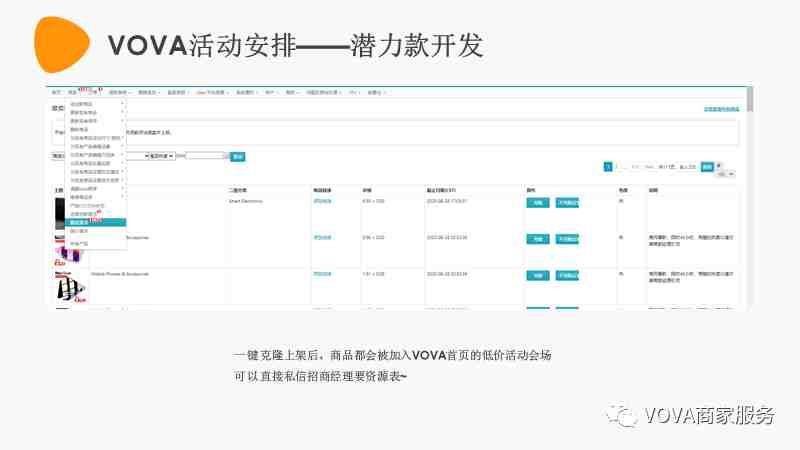
Task: Click the embedded page's vertical scrollbar thumb
Action: pos(749,99)
